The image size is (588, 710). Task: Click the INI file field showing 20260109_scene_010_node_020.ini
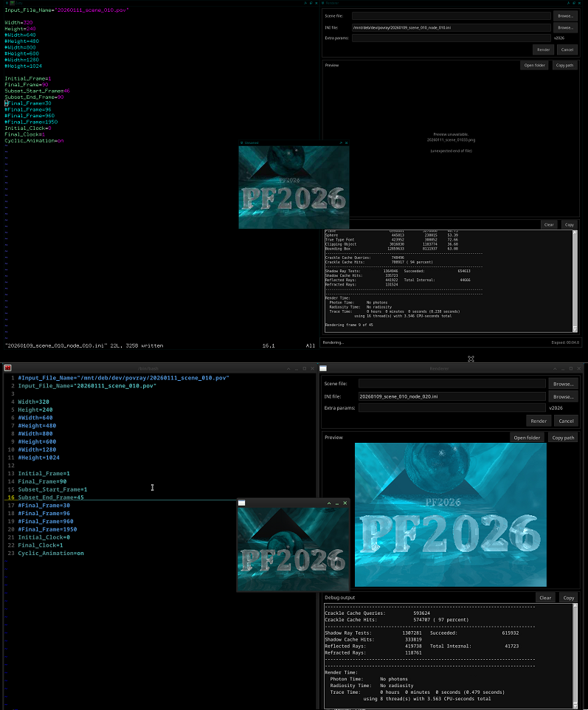tap(451, 396)
